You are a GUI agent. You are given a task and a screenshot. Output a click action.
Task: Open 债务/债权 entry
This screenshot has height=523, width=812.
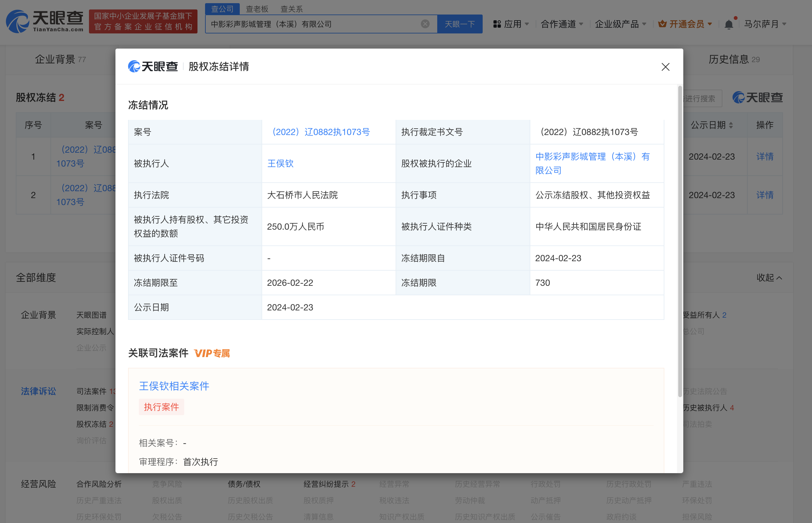[x=244, y=484]
